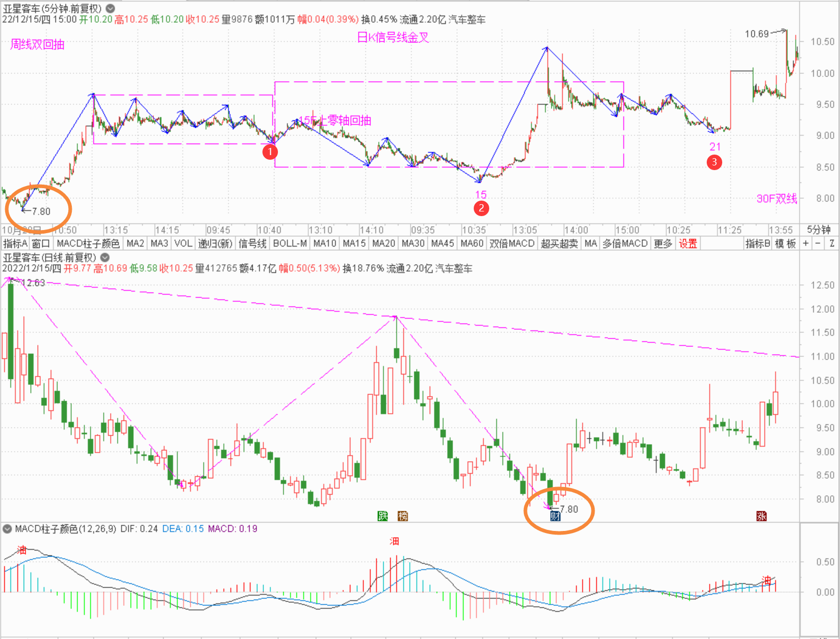Screen dimensions: 840x639
Task: Click the 财 marker icon below 7.80 low
Action: point(555,516)
